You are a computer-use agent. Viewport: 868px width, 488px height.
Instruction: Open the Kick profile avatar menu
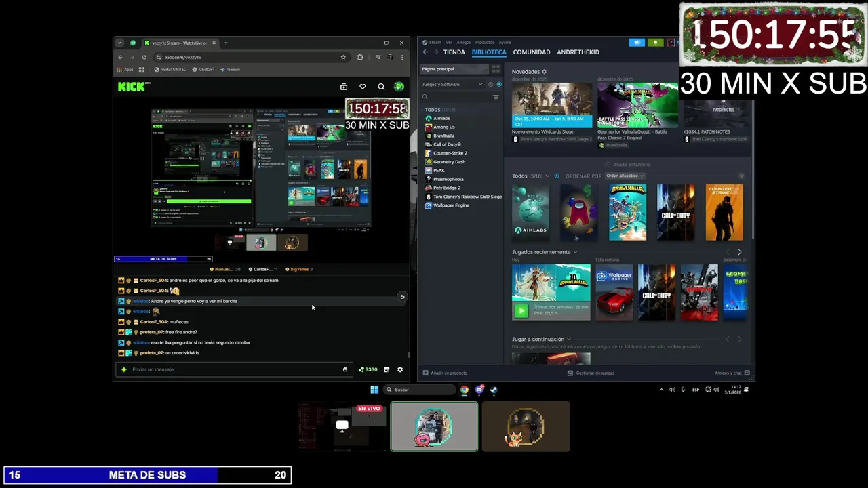(x=399, y=87)
